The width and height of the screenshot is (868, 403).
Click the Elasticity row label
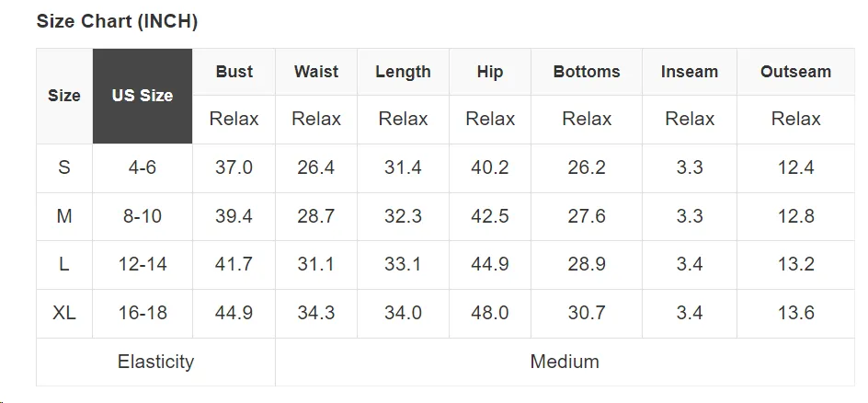point(156,362)
